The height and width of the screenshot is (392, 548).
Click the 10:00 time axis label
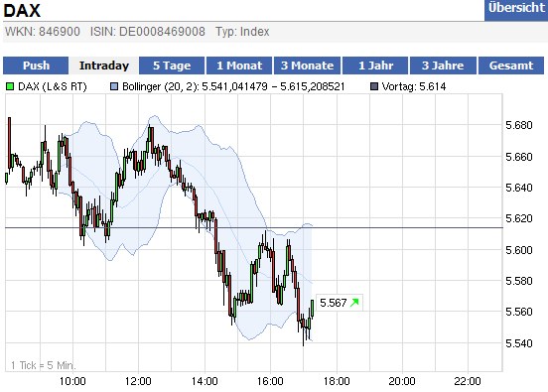(x=72, y=381)
